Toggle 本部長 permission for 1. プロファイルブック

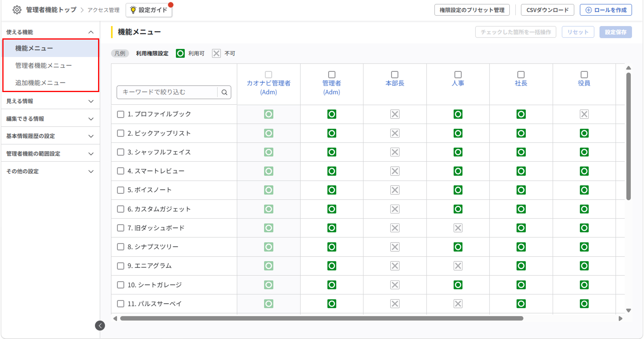pos(395,114)
